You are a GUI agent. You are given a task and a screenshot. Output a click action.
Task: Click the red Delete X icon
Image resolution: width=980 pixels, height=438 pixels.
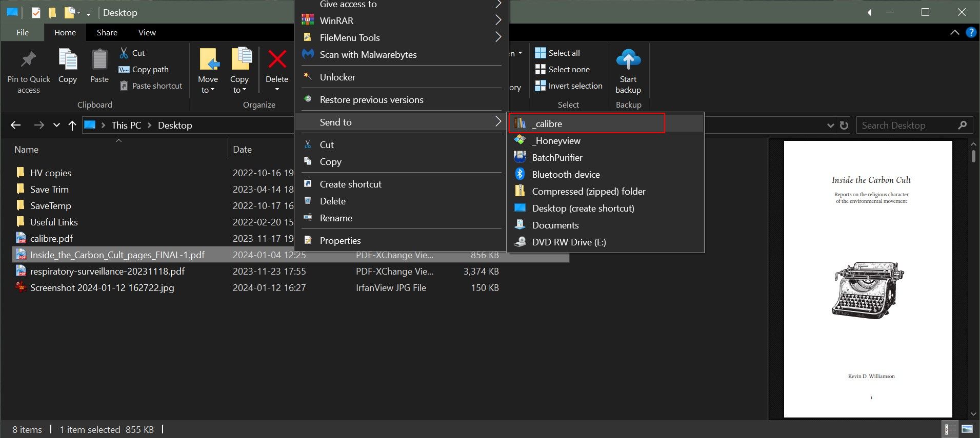coord(277,59)
